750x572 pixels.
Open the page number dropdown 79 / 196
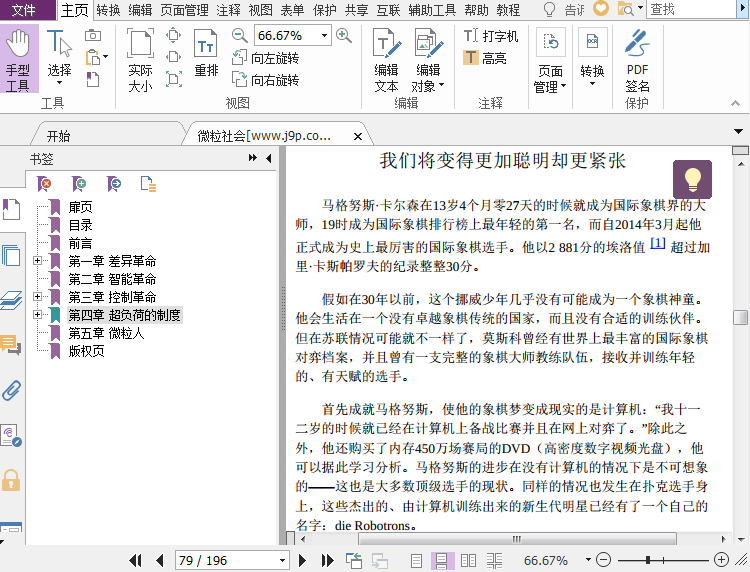[x=282, y=560]
